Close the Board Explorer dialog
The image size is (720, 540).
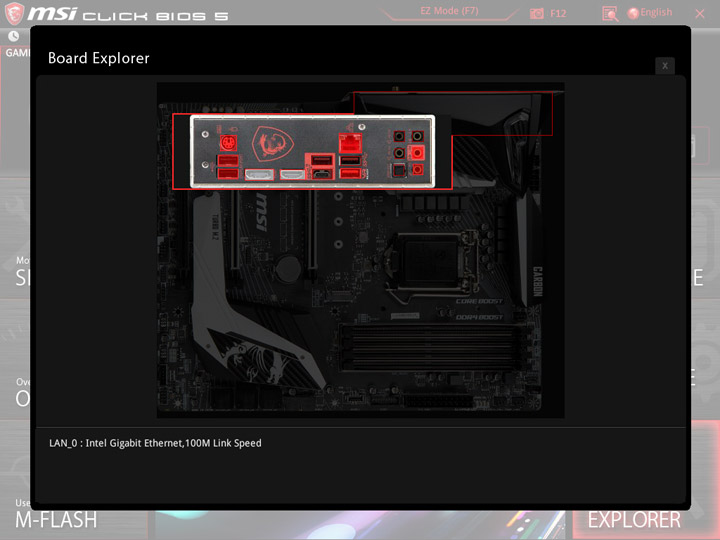[665, 66]
